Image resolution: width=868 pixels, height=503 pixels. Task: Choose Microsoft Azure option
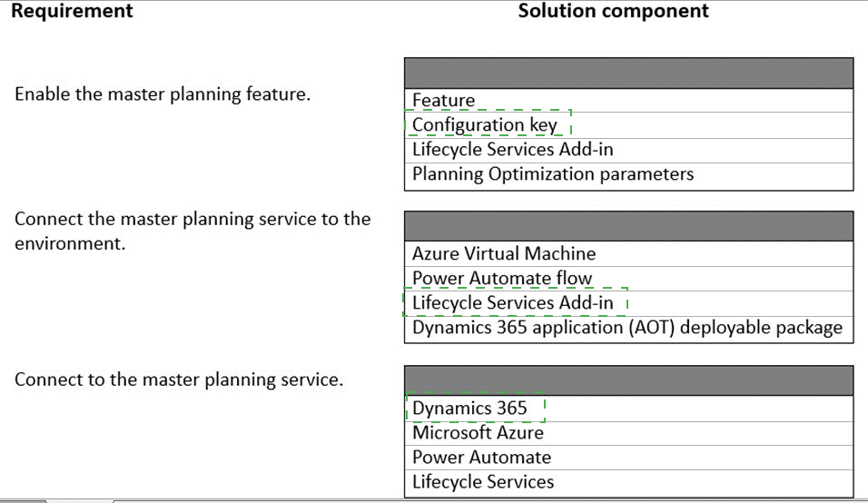click(x=478, y=433)
